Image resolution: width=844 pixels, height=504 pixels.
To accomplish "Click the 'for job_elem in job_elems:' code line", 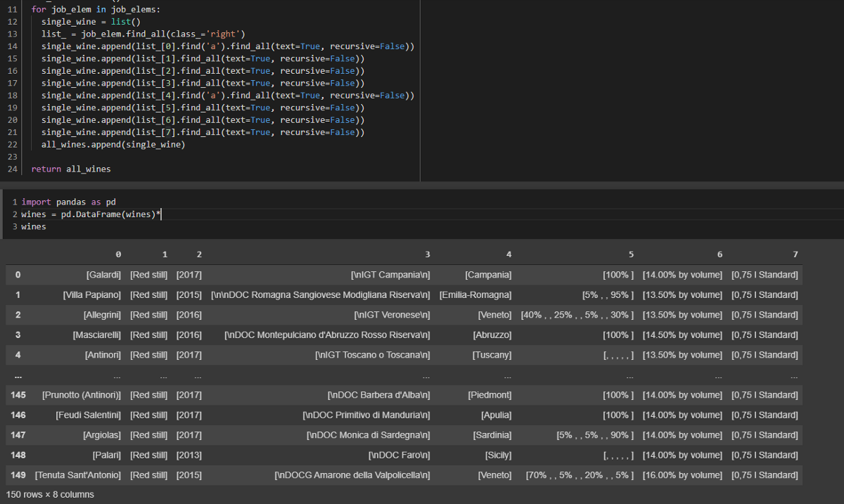I will click(96, 9).
